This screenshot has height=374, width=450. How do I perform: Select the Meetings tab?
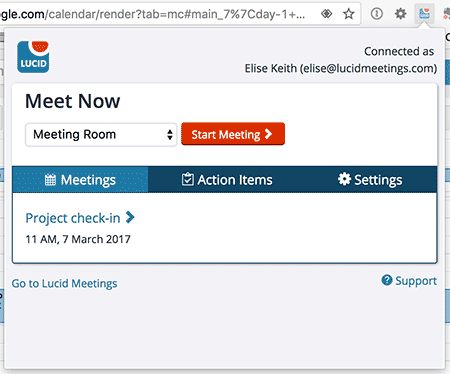point(80,180)
